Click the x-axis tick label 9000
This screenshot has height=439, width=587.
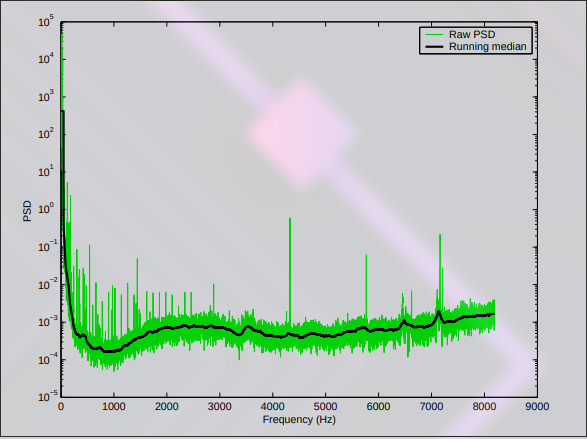click(537, 406)
